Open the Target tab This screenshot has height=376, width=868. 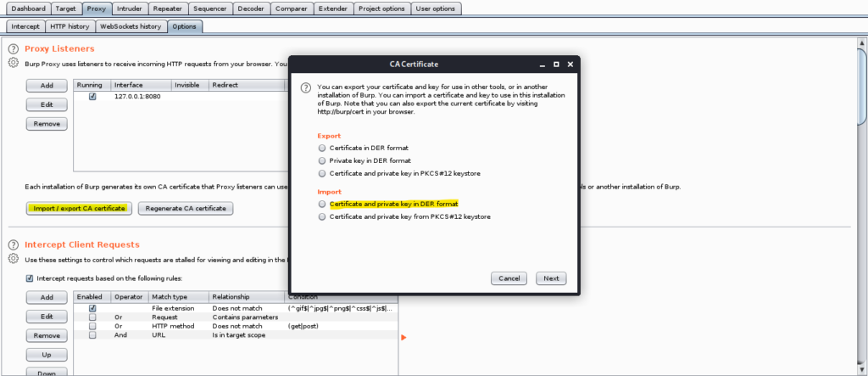[66, 8]
